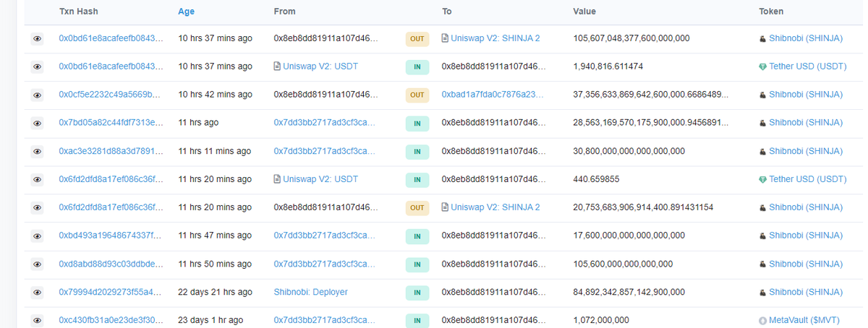Open transaction hash 0x79994d2029273f55a4
The image size is (868, 328).
click(111, 292)
